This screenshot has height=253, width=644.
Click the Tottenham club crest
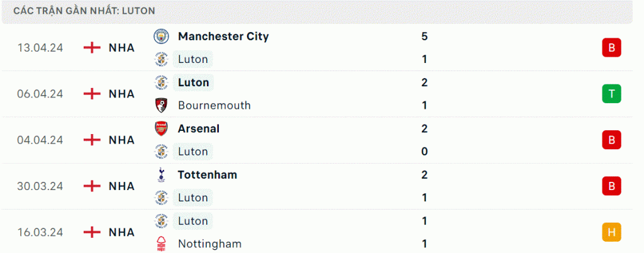click(x=161, y=175)
